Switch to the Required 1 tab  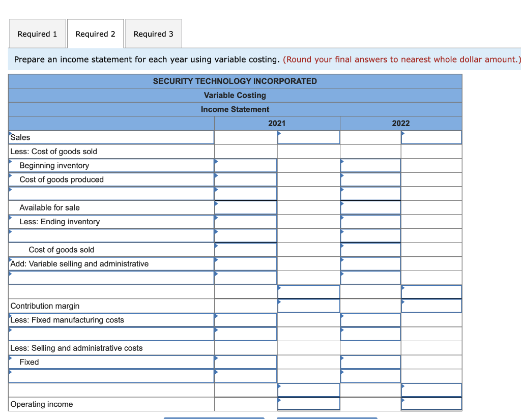37,34
